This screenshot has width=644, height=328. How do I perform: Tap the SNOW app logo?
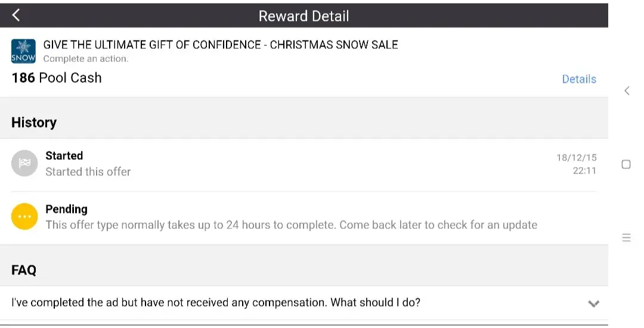(23, 51)
